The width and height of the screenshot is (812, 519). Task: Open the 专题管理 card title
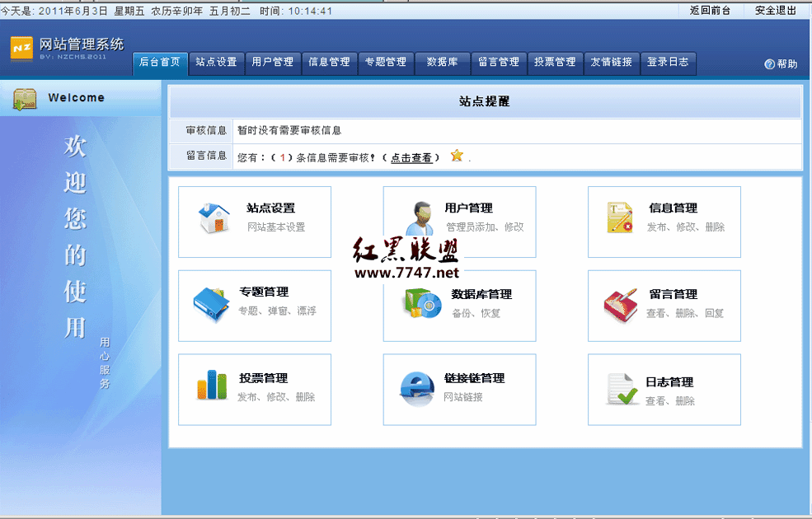point(264,292)
